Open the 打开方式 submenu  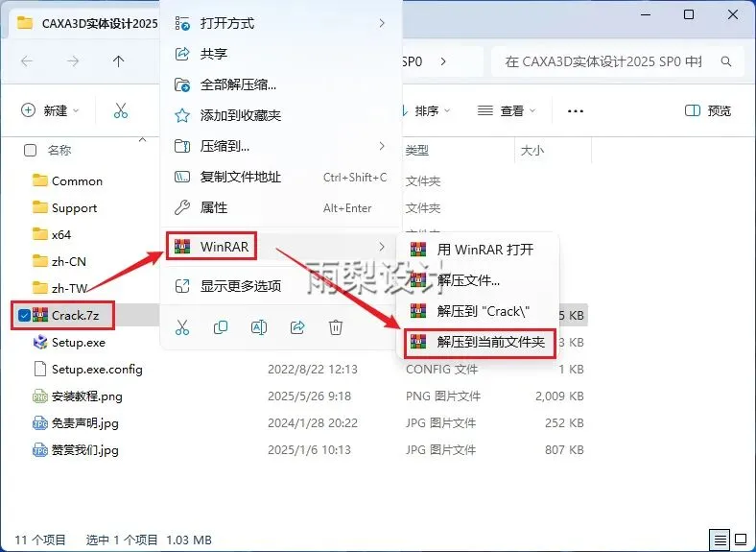click(281, 23)
